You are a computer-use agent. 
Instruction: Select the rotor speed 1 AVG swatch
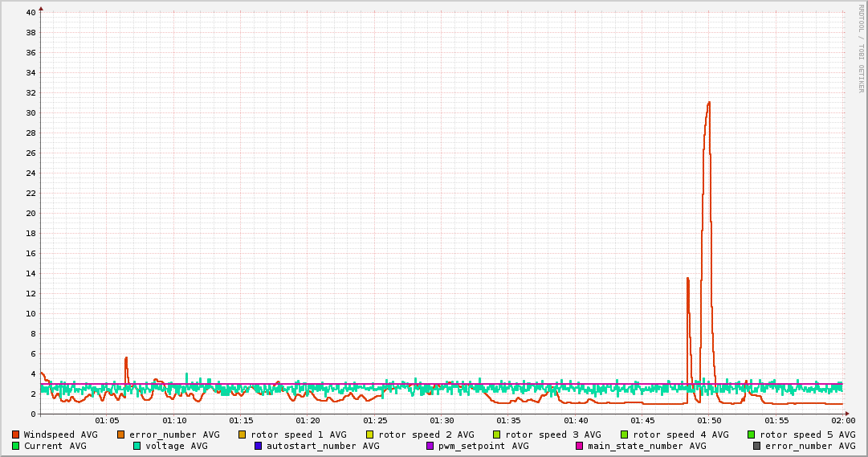242,435
